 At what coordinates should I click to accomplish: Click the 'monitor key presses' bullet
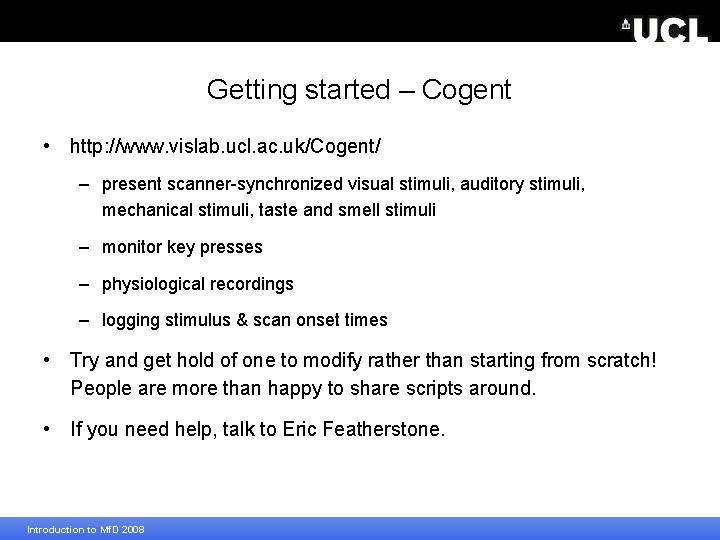pyautogui.click(x=182, y=248)
